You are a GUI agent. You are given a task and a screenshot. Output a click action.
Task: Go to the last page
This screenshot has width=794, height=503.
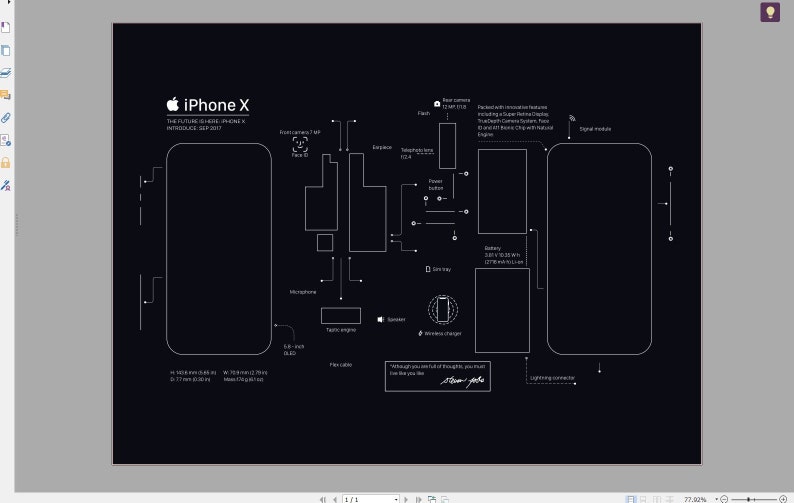[418, 499]
